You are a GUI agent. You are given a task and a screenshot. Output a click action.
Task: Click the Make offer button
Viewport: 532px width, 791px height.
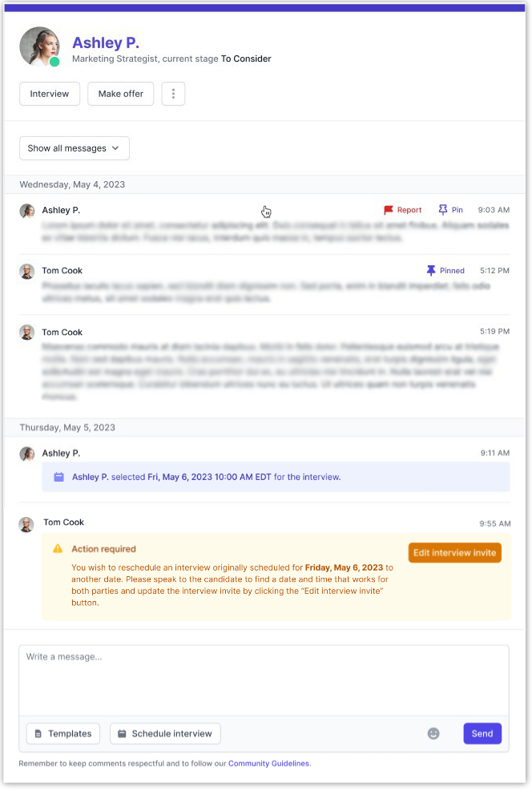tap(121, 94)
